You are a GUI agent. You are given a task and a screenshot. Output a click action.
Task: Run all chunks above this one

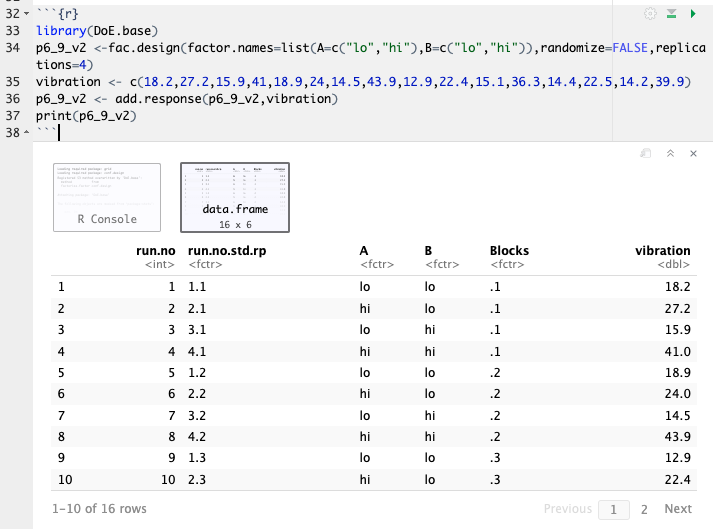[x=672, y=14]
